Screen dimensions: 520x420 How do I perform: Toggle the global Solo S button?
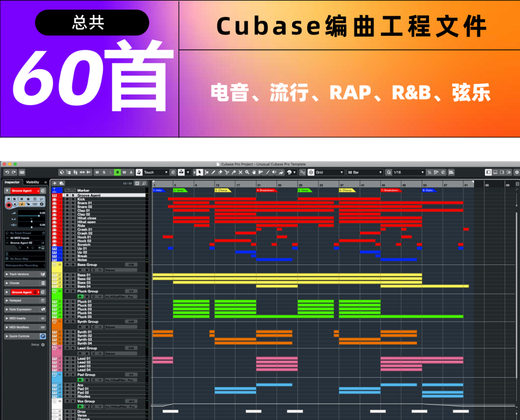(x=104, y=172)
